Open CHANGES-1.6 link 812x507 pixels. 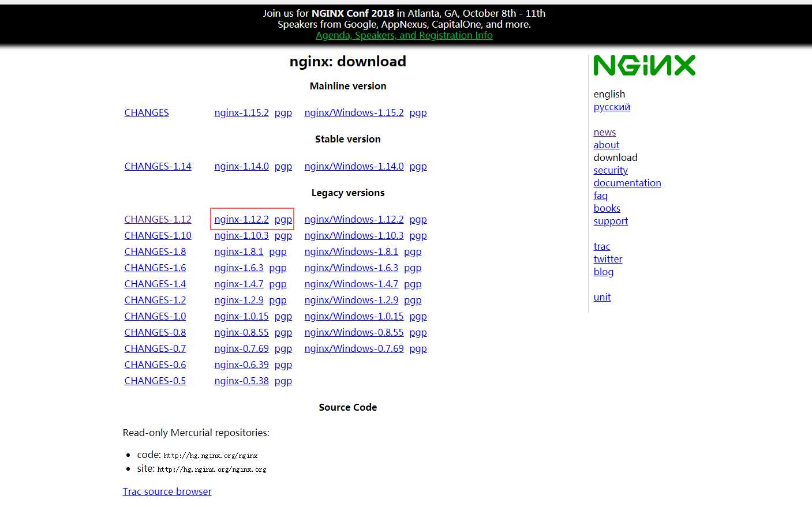(x=155, y=268)
